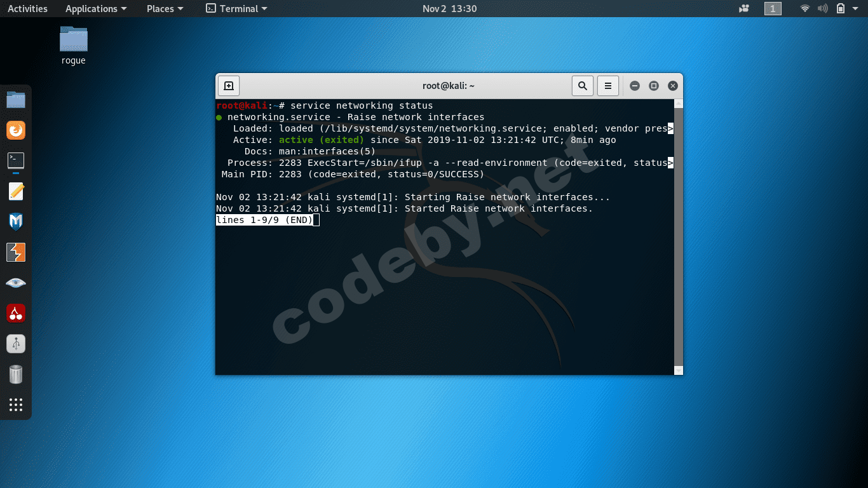Screen dimensions: 868x488
Task: Select the Terminal icon in the dock
Action: click(16, 161)
